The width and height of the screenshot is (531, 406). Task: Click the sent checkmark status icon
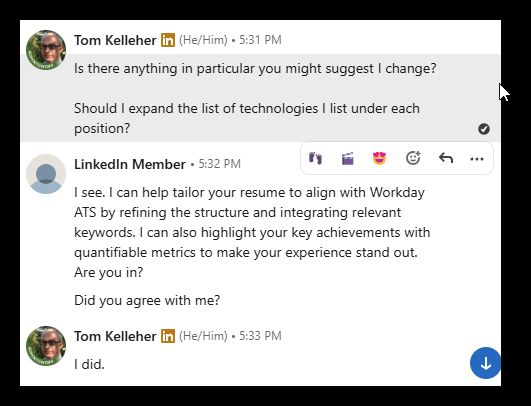(484, 129)
